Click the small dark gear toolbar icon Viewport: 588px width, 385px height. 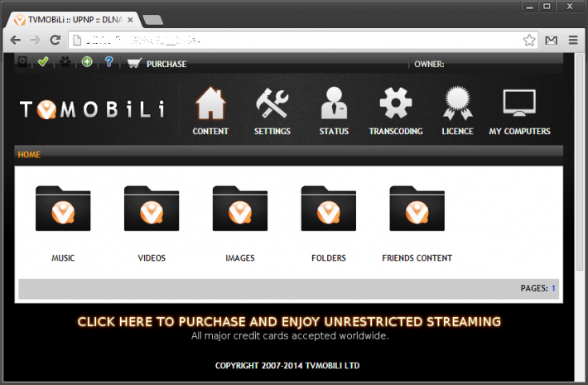click(65, 61)
